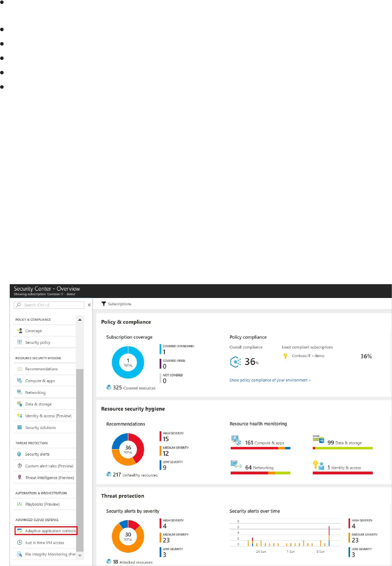The width and height of the screenshot is (392, 566).
Task: Click the search magnifier icon
Action: pyautogui.click(x=19, y=305)
